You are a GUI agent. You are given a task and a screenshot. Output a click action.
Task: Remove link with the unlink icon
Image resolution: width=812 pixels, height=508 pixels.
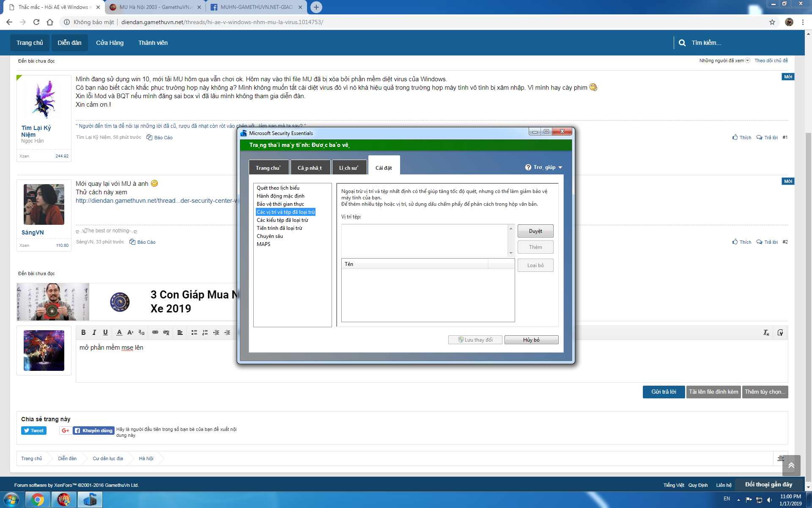[166, 333]
